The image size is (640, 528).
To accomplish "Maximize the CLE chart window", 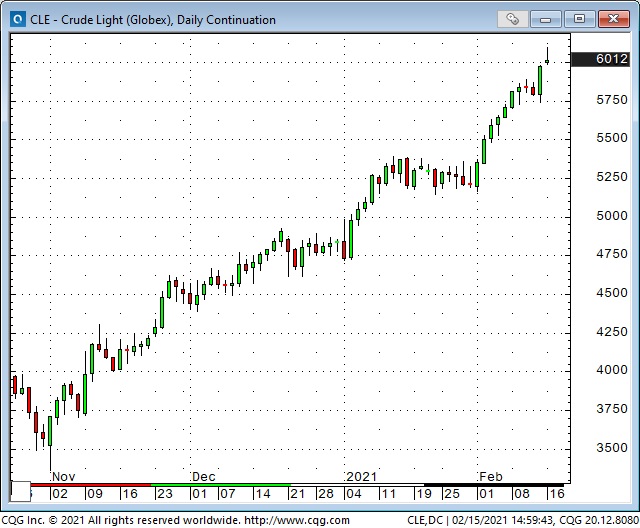I will pos(579,19).
